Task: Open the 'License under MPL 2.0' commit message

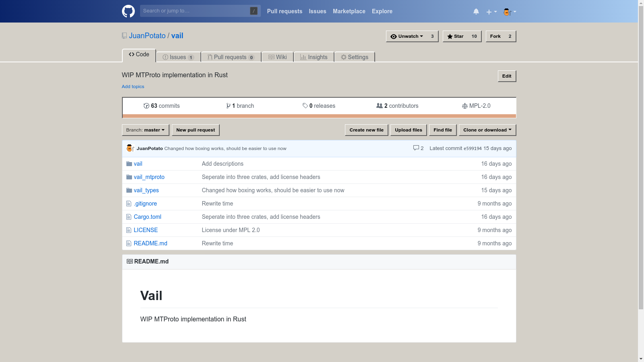Action: [231, 230]
